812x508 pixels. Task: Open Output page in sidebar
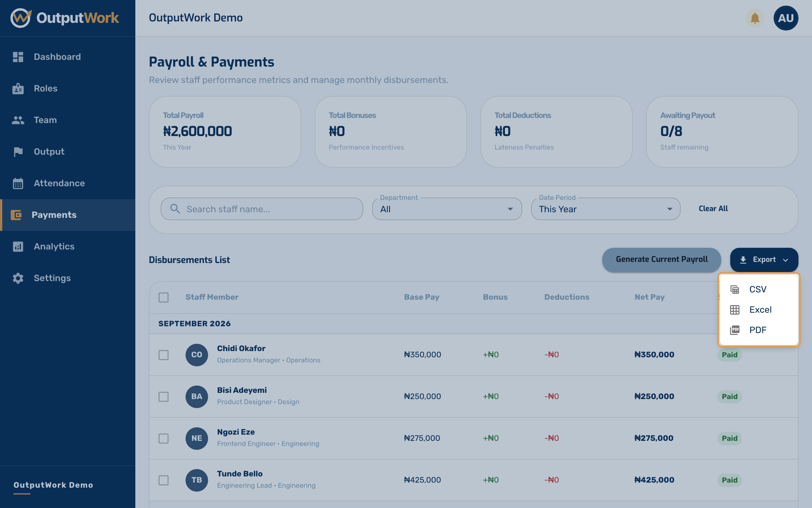[67, 152]
